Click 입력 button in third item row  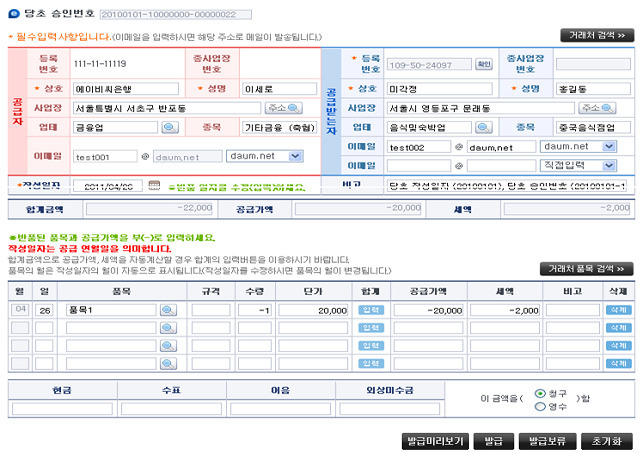click(371, 346)
